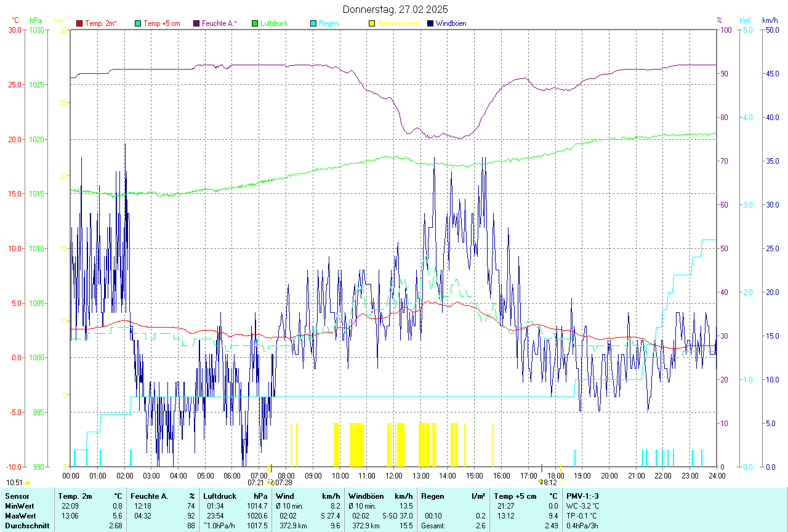Click the wind chill text 'WC -3.2 °C'
Viewport: 788px width, 532px height.
(x=582, y=506)
